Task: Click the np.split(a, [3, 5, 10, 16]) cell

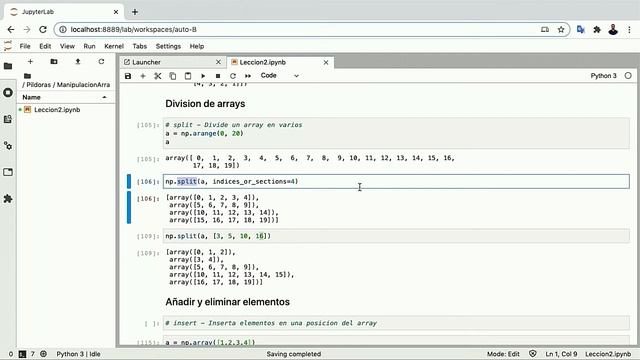Action: [396, 236]
